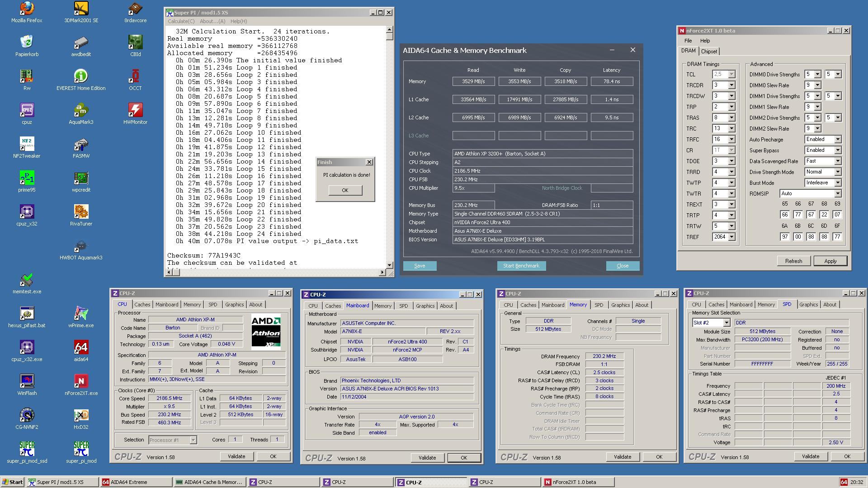
Task: Open the Calculate(C) menu in Super PI
Action: click(x=181, y=21)
